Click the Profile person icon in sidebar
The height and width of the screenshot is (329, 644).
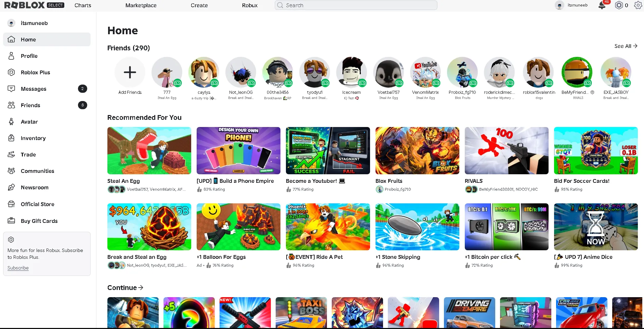[x=11, y=56]
